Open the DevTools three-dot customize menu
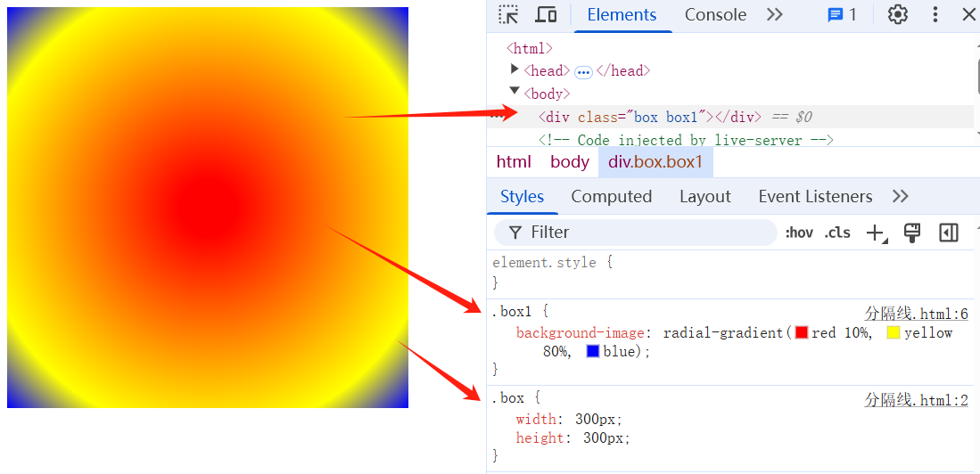The height and width of the screenshot is (474, 980). (935, 14)
